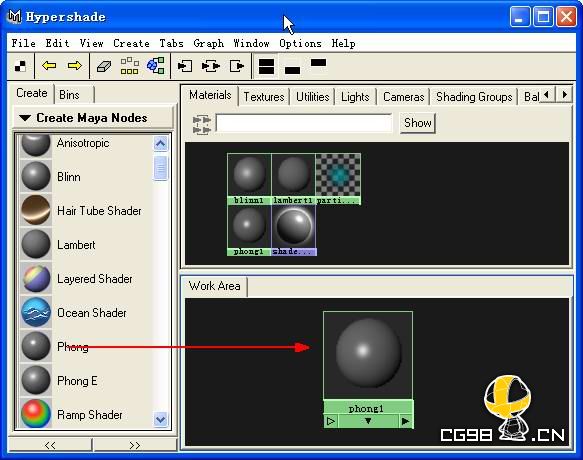Show both top and bottom tabs icon

pyautogui.click(x=266, y=67)
